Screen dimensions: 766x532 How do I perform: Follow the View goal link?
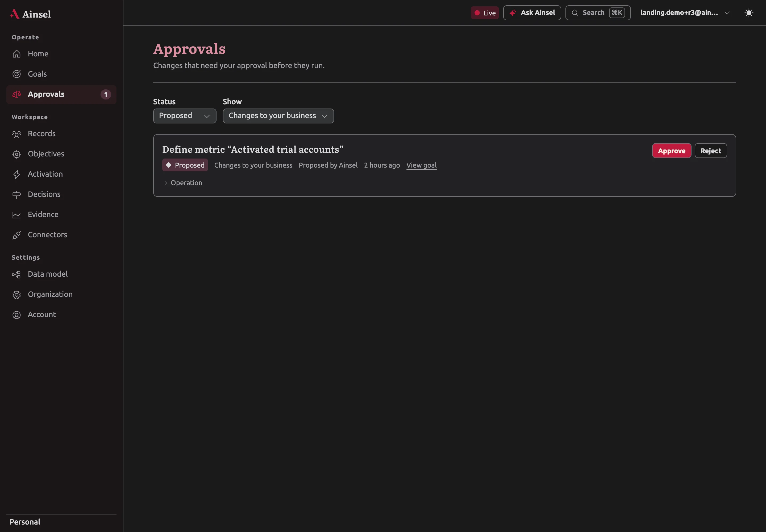coord(421,165)
